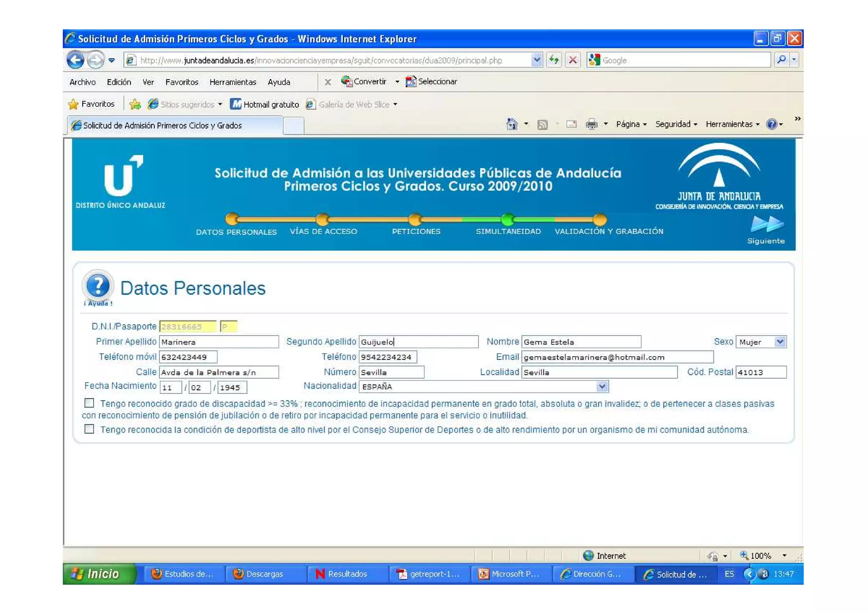This screenshot has height=613, width=868.
Task: Click the browser Back arrow button
Action: (76, 60)
